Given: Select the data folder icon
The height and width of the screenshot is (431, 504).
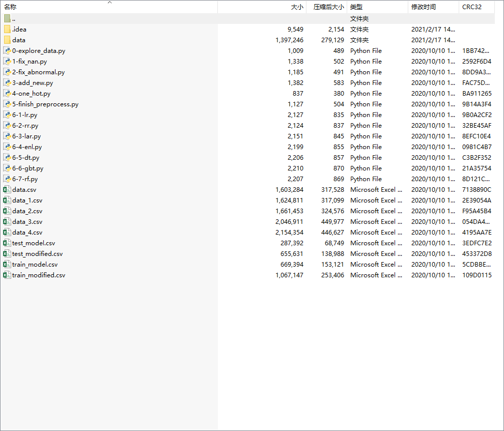Looking at the screenshot, I should pyautogui.click(x=7, y=40).
